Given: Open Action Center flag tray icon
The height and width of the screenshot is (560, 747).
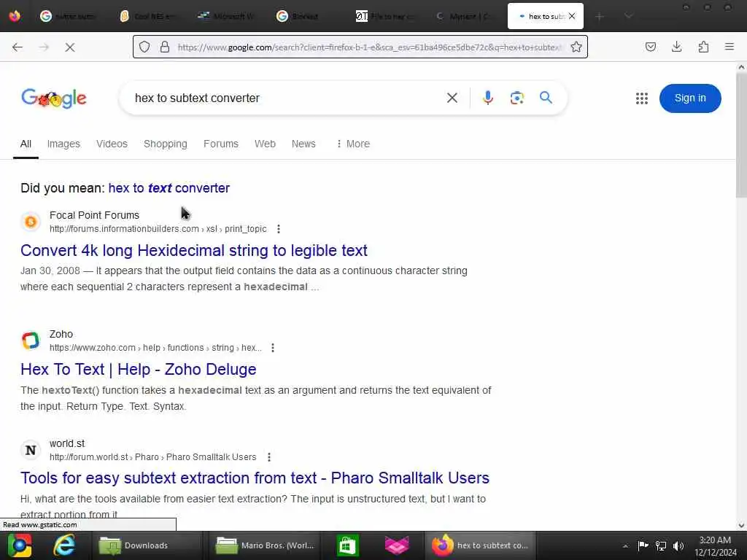Looking at the screenshot, I should [643, 545].
